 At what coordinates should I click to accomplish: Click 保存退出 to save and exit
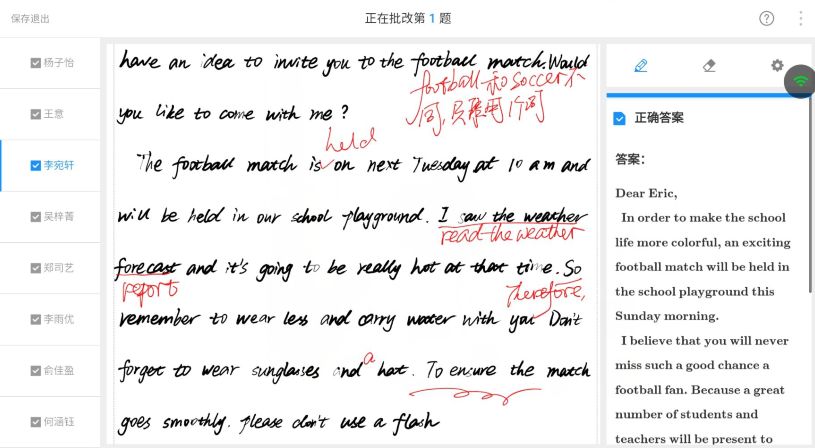pos(30,18)
